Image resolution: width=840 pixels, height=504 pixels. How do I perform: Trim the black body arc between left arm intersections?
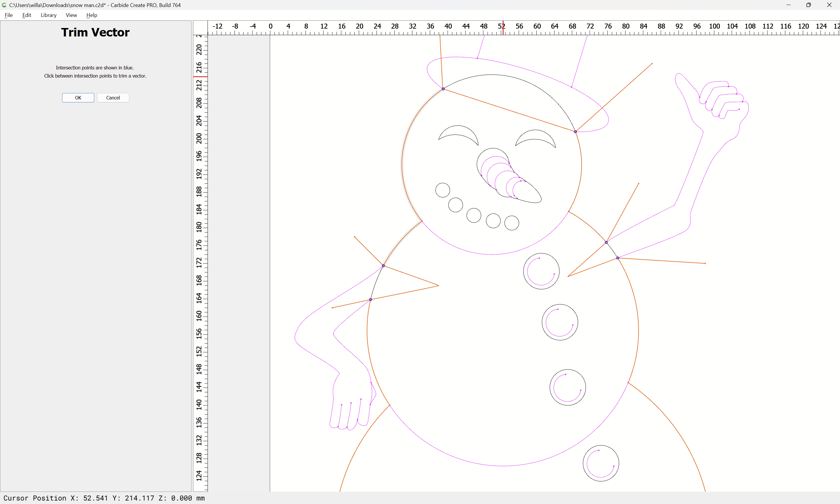(x=376, y=282)
